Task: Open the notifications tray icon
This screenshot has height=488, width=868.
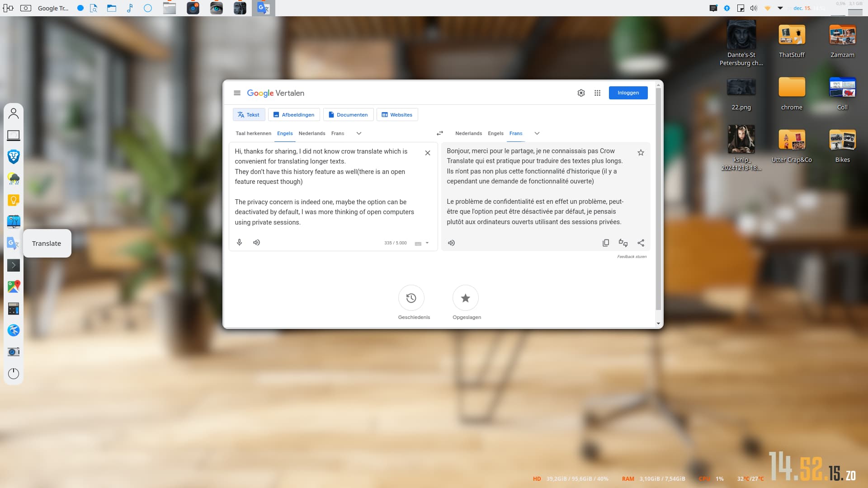Action: pos(713,8)
